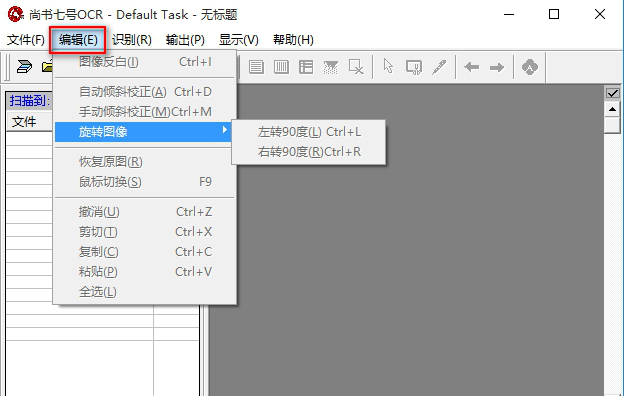
Task: Select the pencil edit tool
Action: (x=439, y=67)
